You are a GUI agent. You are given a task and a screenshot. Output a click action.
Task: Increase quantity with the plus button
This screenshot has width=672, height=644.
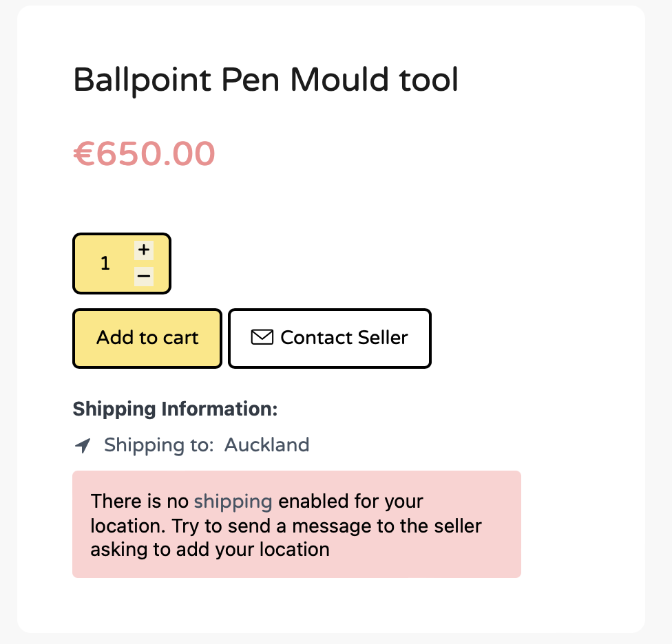click(144, 250)
